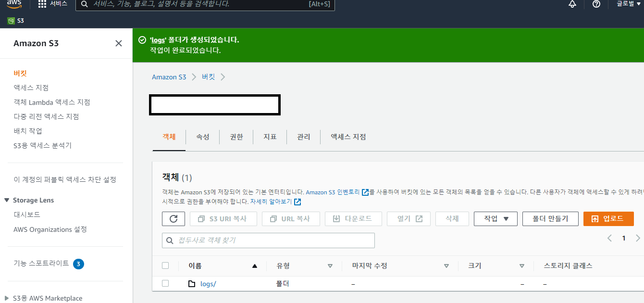This screenshot has width=644, height=303.
Task: Click external link icon after S3 인벤토리
Action: 365,192
